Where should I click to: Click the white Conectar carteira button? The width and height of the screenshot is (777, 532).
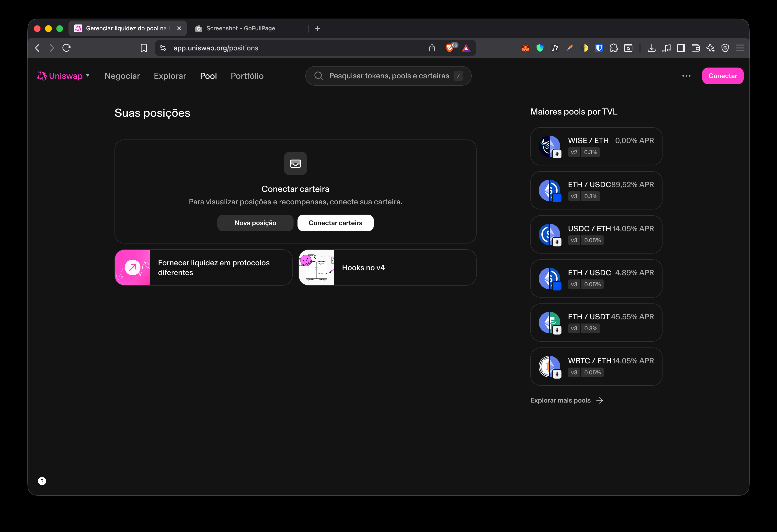point(335,223)
